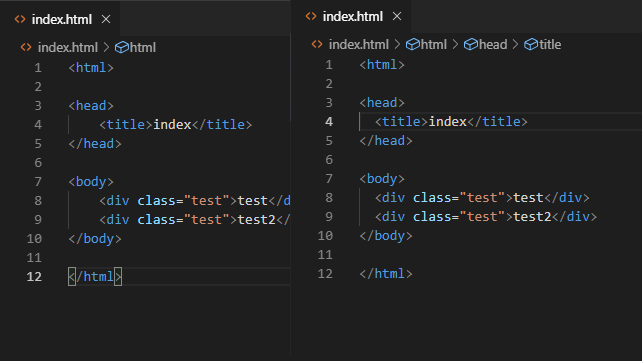Click title symbol in right editor breadcrumb
The image size is (642, 361).
pyautogui.click(x=550, y=45)
